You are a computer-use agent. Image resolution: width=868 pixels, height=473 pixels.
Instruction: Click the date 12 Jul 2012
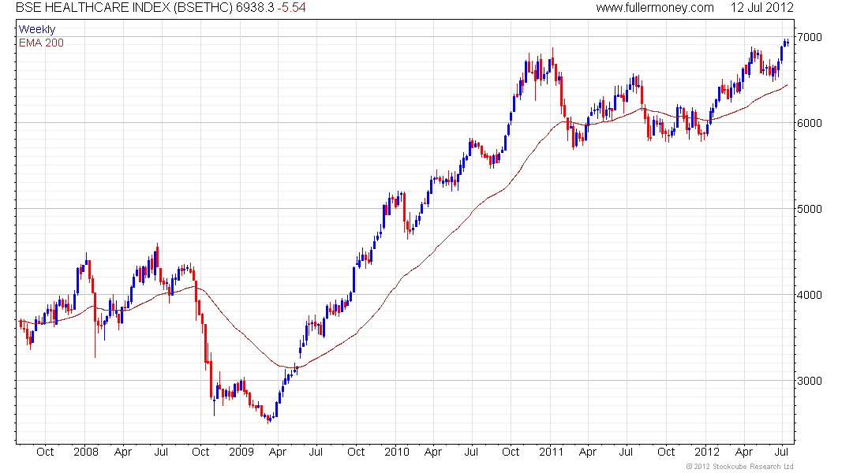point(761,8)
